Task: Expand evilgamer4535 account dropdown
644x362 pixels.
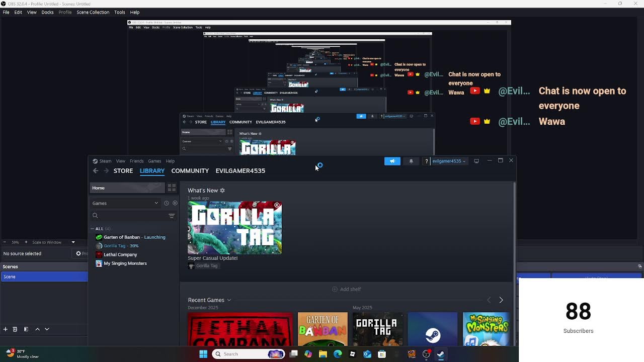Action: click(x=449, y=161)
